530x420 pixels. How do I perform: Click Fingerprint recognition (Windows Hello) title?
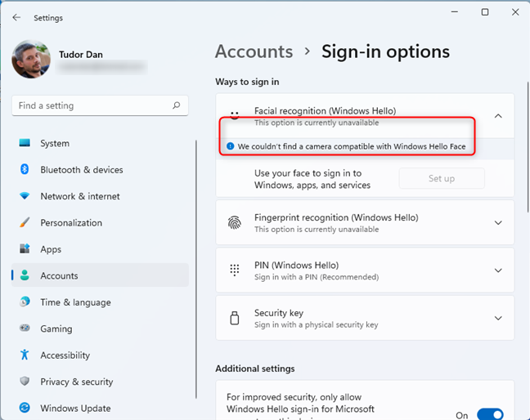(x=336, y=217)
